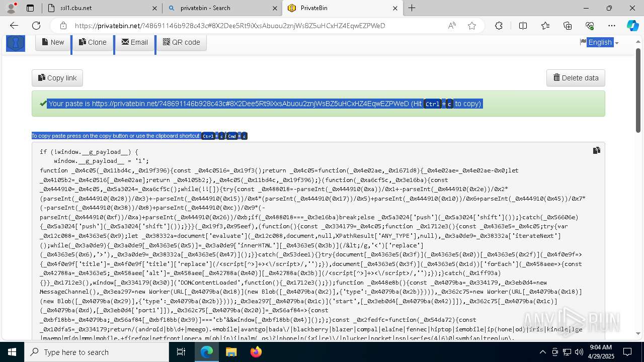Click the PrivateBin logo
The image size is (644, 362).
(x=16, y=43)
